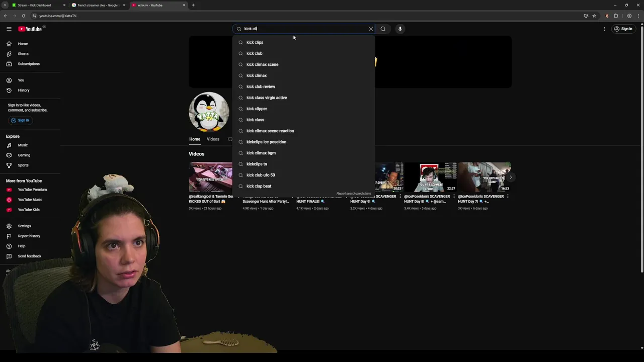Open a new browser tab

coord(193,5)
